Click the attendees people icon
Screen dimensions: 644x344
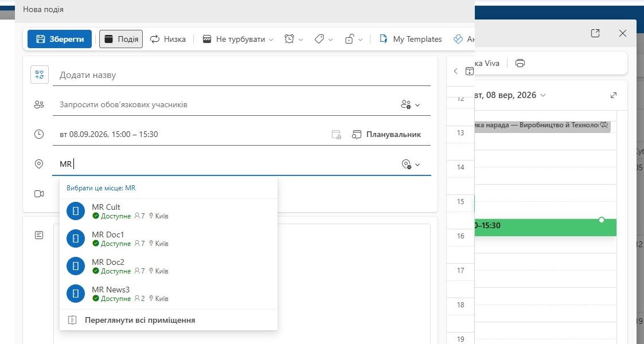click(x=39, y=105)
